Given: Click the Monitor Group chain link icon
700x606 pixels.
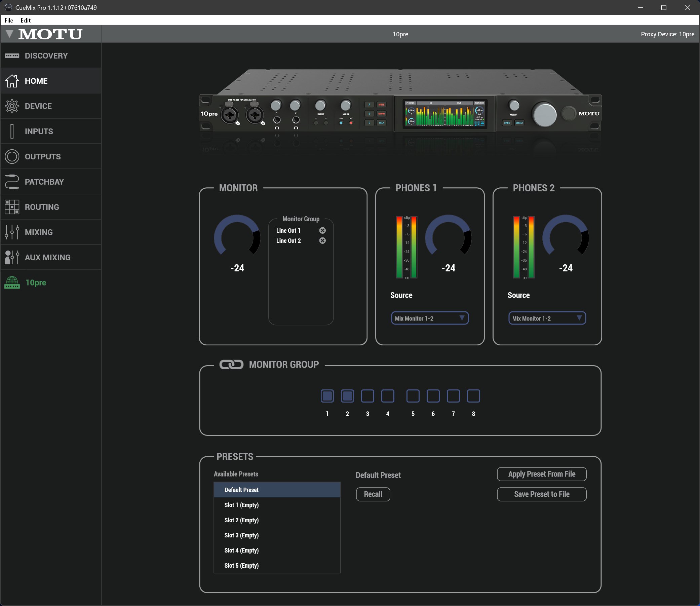Looking at the screenshot, I should (231, 364).
